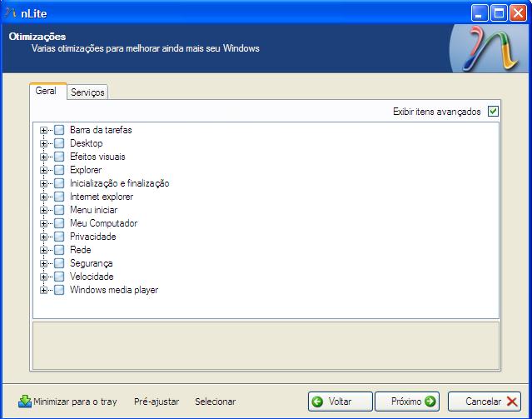The width and height of the screenshot is (532, 419).
Task: Check the Internet explorer checkbox
Action: 59,197
